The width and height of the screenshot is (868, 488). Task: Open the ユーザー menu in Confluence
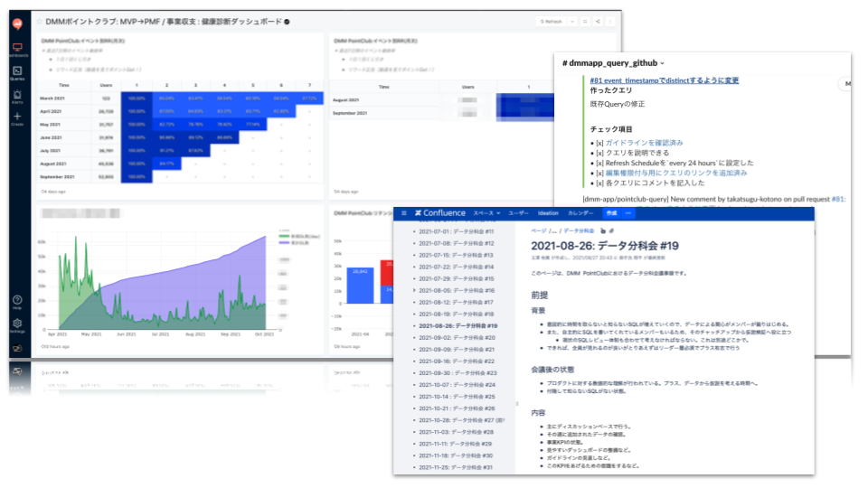519,213
